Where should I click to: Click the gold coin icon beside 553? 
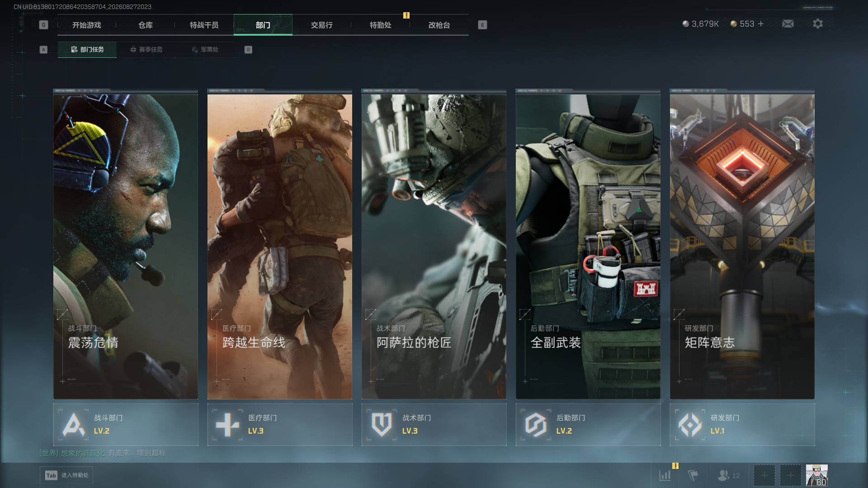pos(734,24)
